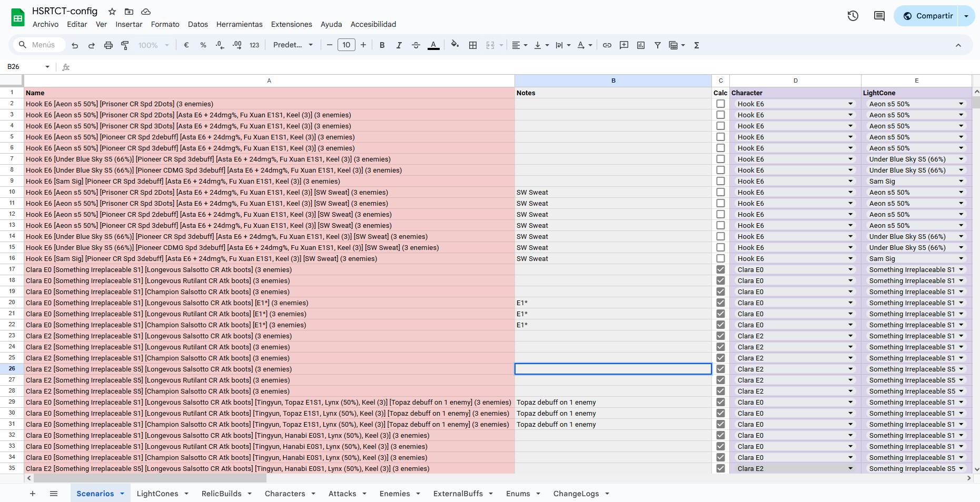Check the cloud save status icon
This screenshot has height=502, width=980.
[x=146, y=12]
